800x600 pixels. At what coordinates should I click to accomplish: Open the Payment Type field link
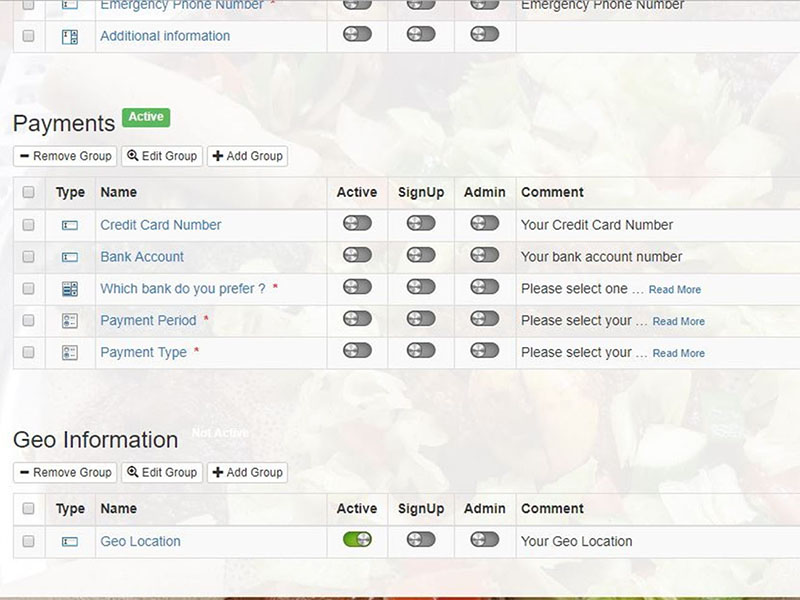pyautogui.click(x=143, y=353)
